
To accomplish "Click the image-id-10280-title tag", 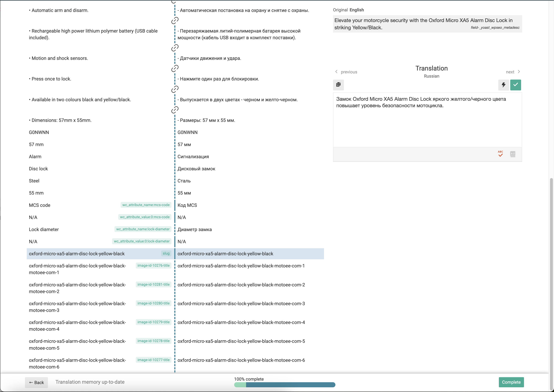I will (x=154, y=303).
